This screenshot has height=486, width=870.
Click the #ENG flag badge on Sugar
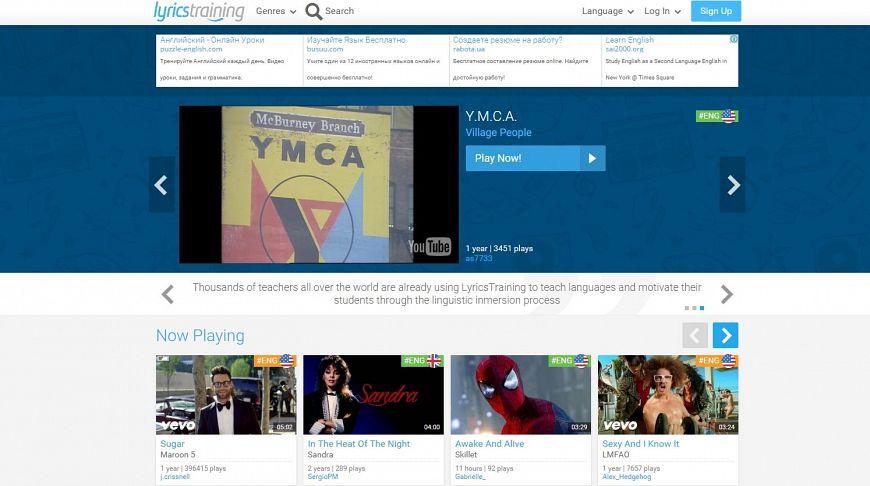(x=275, y=361)
